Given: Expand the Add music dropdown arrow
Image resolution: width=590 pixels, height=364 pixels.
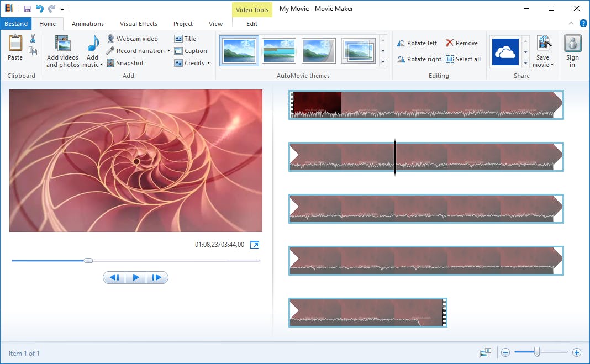Looking at the screenshot, I should click(x=101, y=65).
